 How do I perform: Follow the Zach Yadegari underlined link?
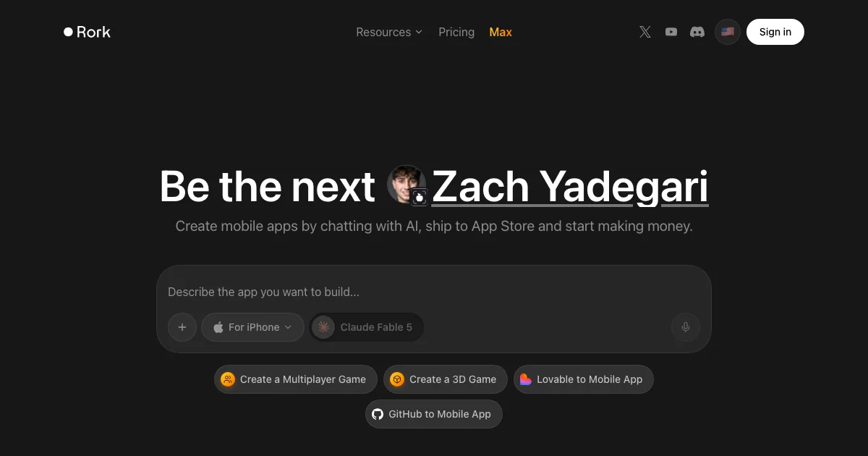pyautogui.click(x=570, y=186)
